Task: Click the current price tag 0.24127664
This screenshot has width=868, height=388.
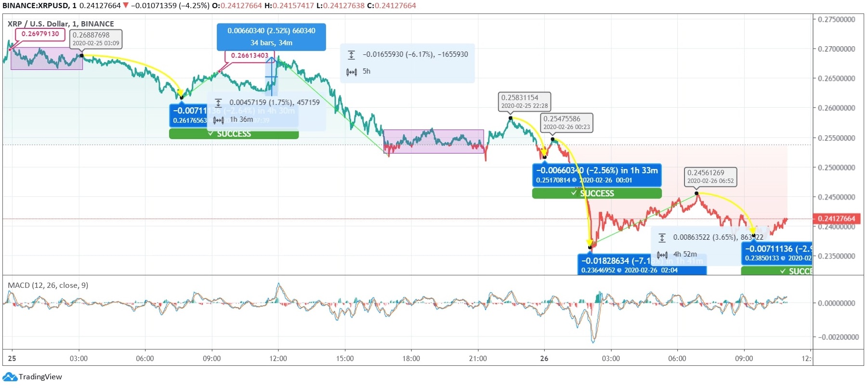Action: 836,219
